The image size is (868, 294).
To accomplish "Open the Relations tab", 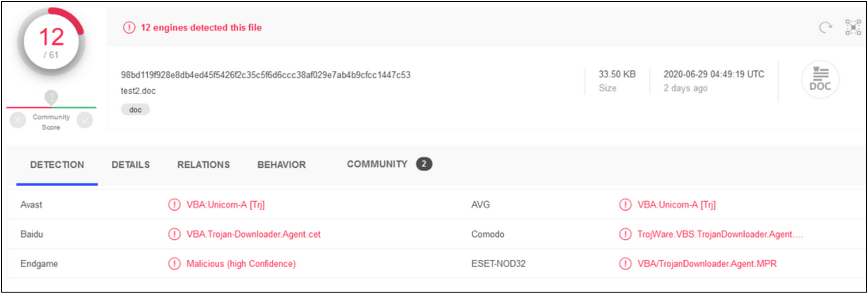I will click(203, 165).
